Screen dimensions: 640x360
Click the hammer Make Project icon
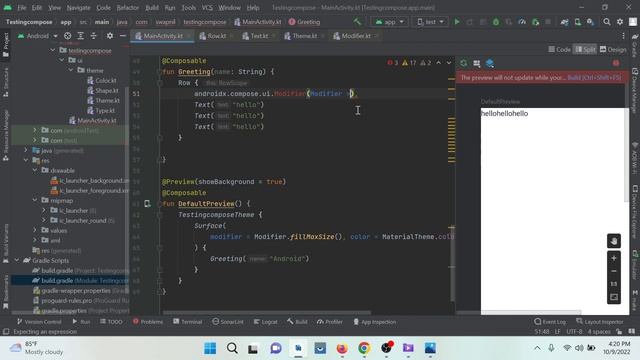click(358, 22)
